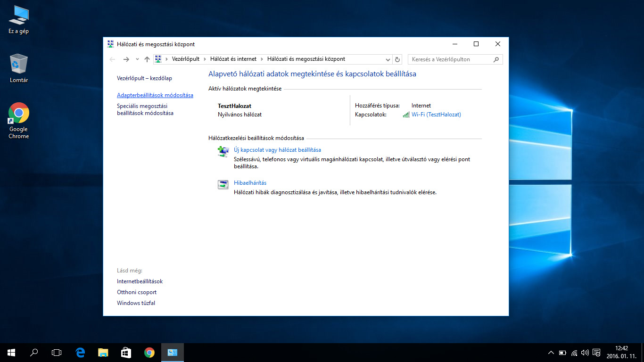The width and height of the screenshot is (644, 362).
Task: Click the Forward arrow navigation icon
Action: pyautogui.click(x=126, y=59)
